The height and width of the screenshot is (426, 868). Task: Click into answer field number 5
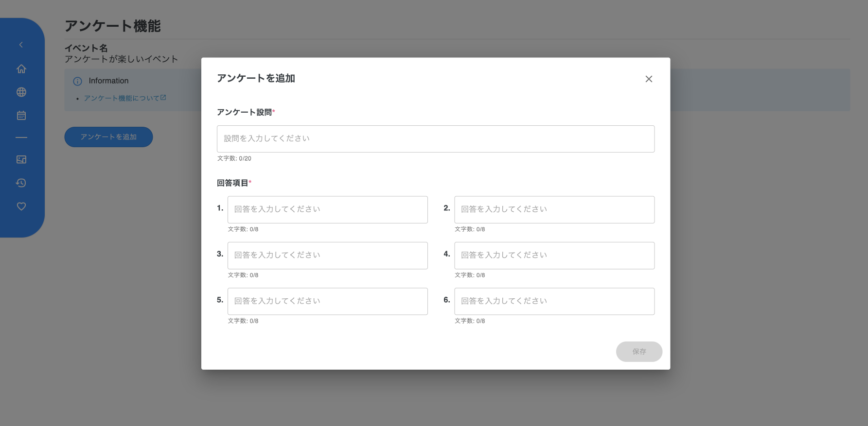327,301
